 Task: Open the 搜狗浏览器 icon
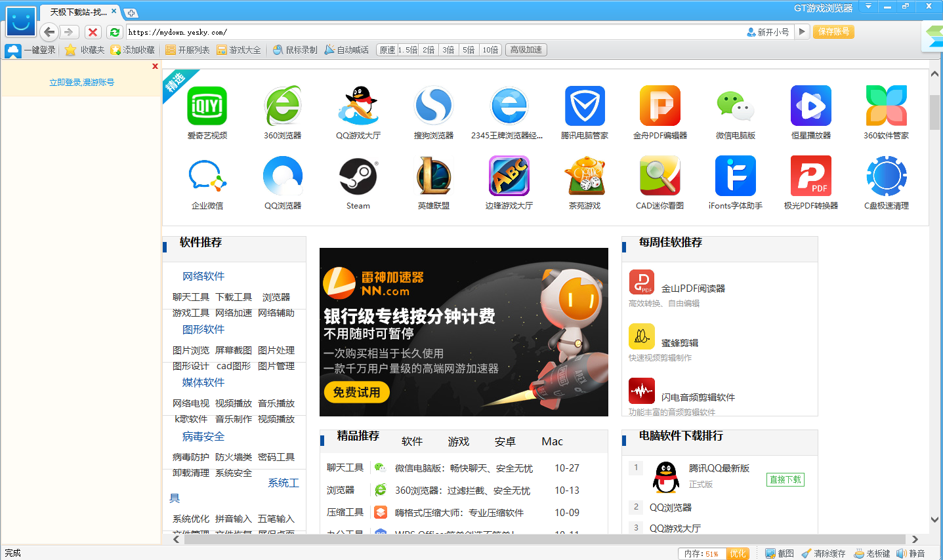[434, 106]
